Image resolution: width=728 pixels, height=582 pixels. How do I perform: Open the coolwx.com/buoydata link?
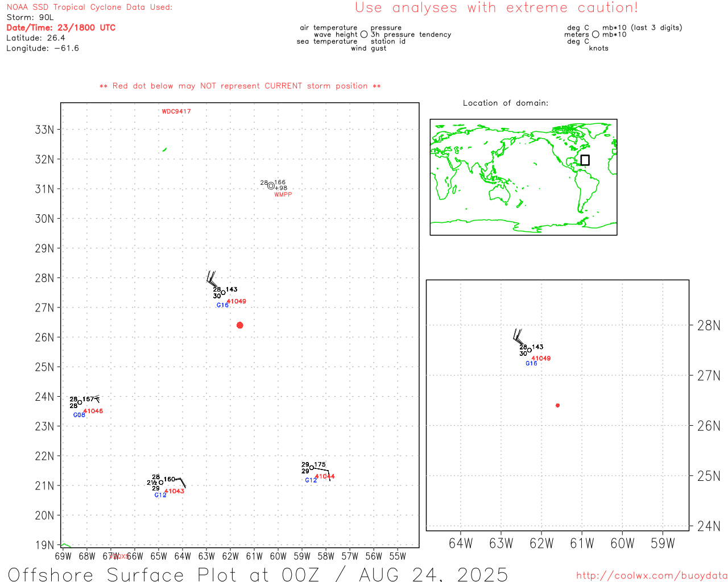point(652,575)
